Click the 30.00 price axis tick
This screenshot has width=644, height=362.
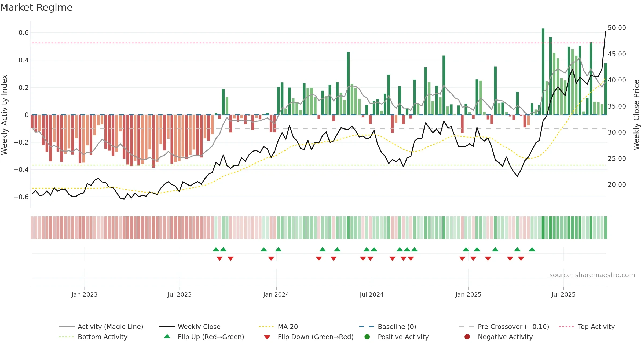(x=617, y=132)
